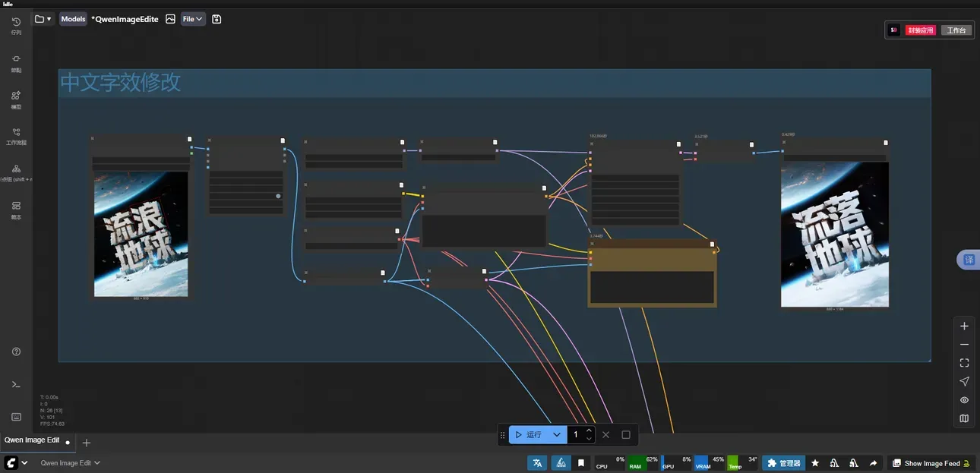
Task: Open the node tree (shift) sidebar icon
Action: coord(16,172)
